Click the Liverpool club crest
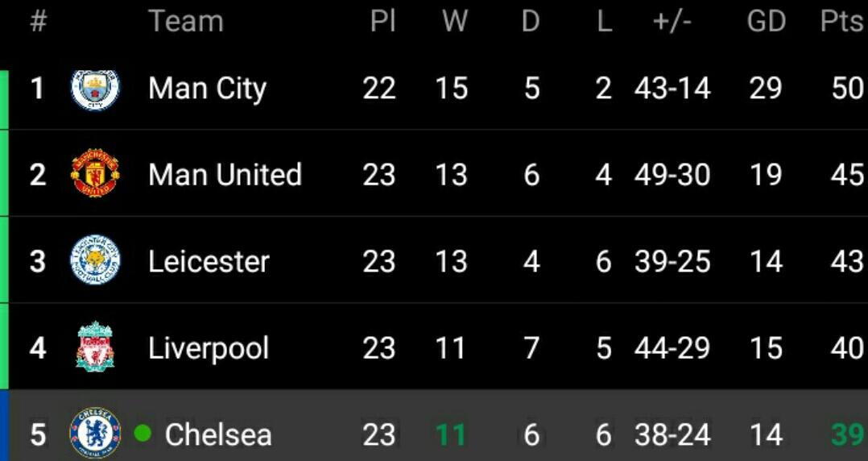Viewport: 868px width, 461px height. (x=95, y=347)
